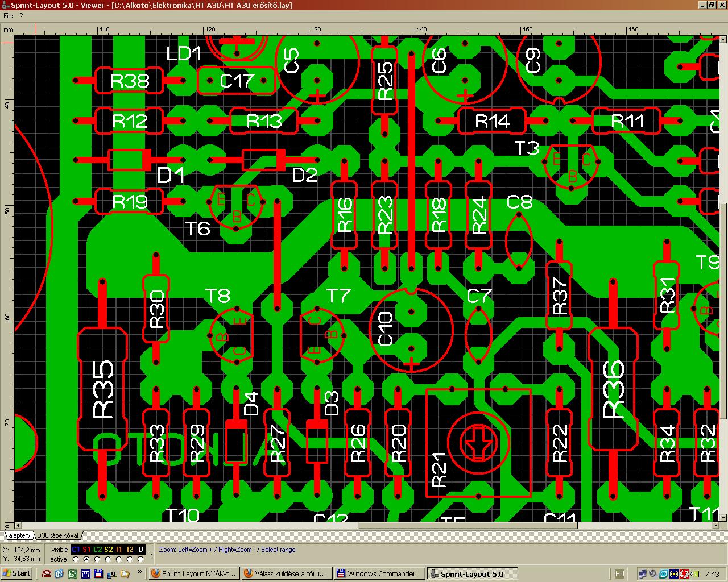Launch Excel from quick launch bar
This screenshot has width=728, height=582.
pyautogui.click(x=73, y=574)
